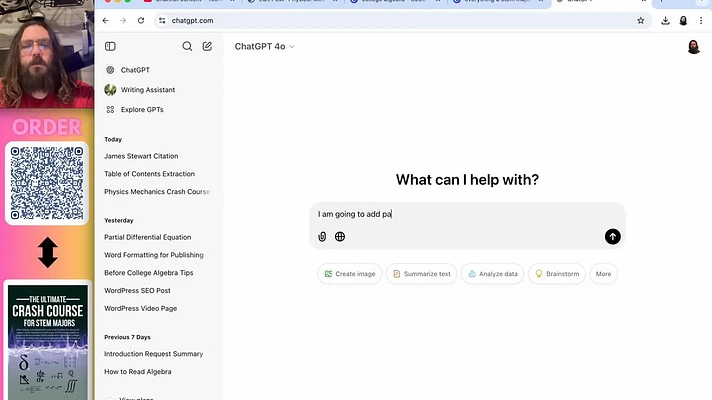The height and width of the screenshot is (400, 712).
Task: Open the Writing Assistant avatar icon
Action: tap(110, 89)
